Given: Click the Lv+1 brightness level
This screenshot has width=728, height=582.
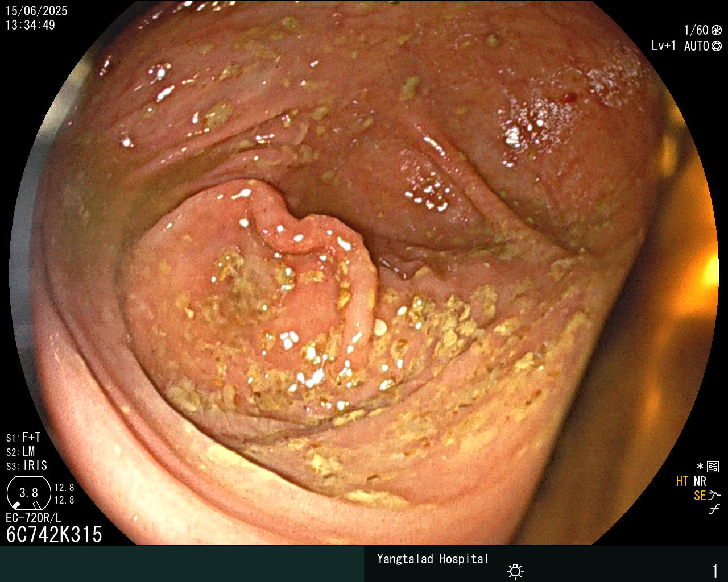Looking at the screenshot, I should pyautogui.click(x=664, y=46).
